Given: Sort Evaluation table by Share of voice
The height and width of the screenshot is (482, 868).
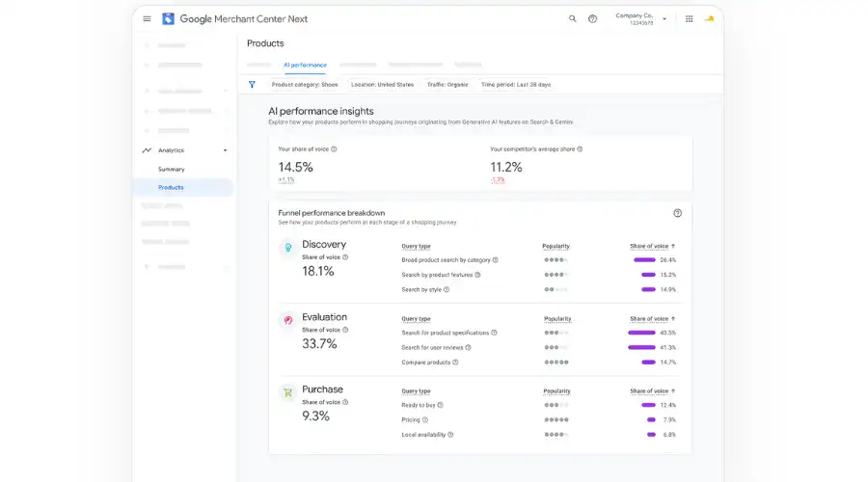Looking at the screenshot, I should [x=652, y=319].
